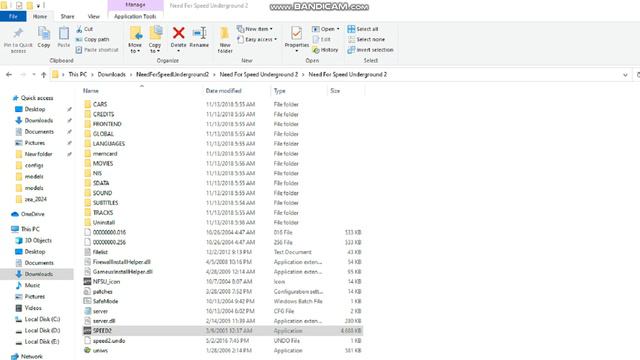
Task: Open address bar history dropdown chevron
Action: click(625, 75)
